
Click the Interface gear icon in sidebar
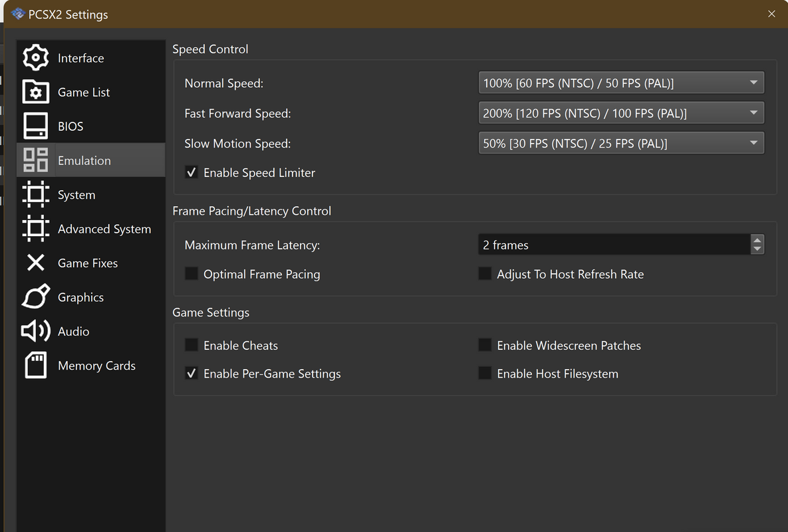click(36, 58)
